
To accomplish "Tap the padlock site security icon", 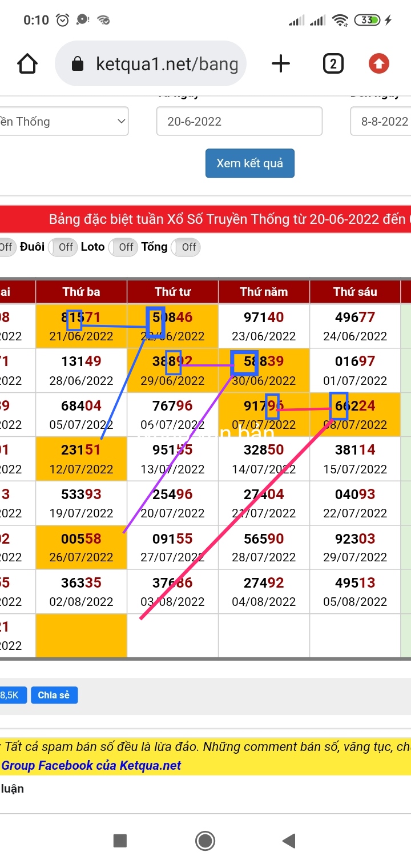I will [x=78, y=64].
